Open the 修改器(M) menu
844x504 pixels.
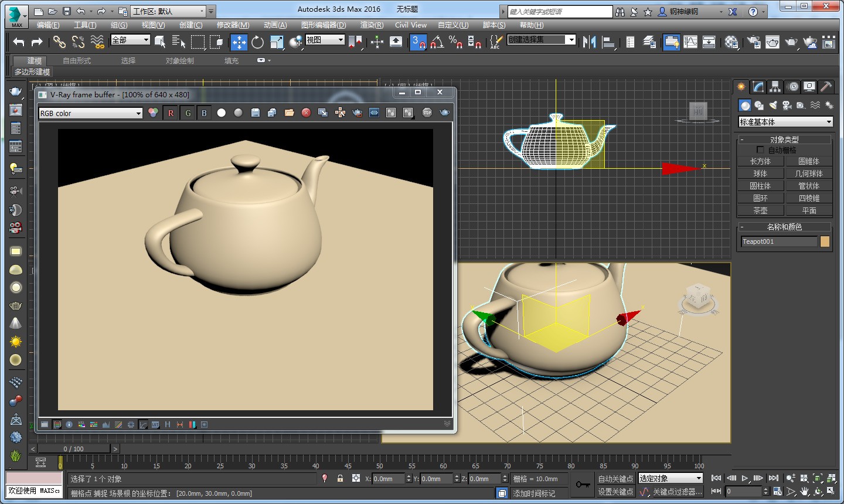click(x=233, y=25)
